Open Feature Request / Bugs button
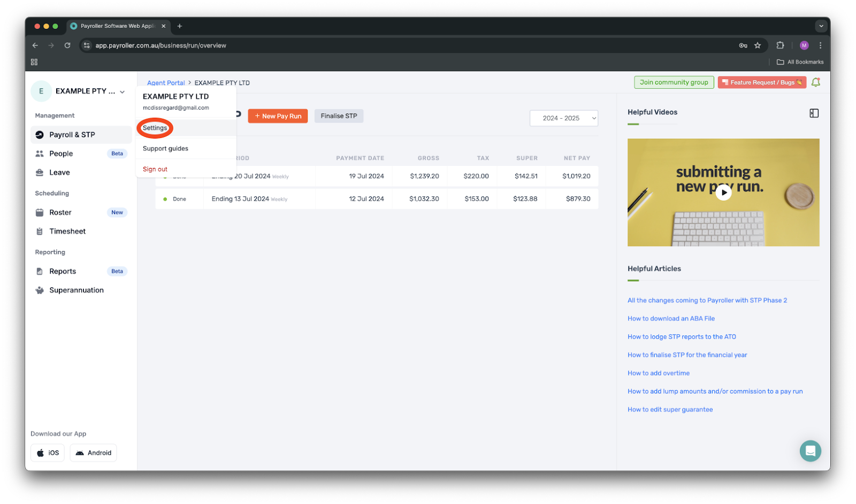 pyautogui.click(x=762, y=82)
